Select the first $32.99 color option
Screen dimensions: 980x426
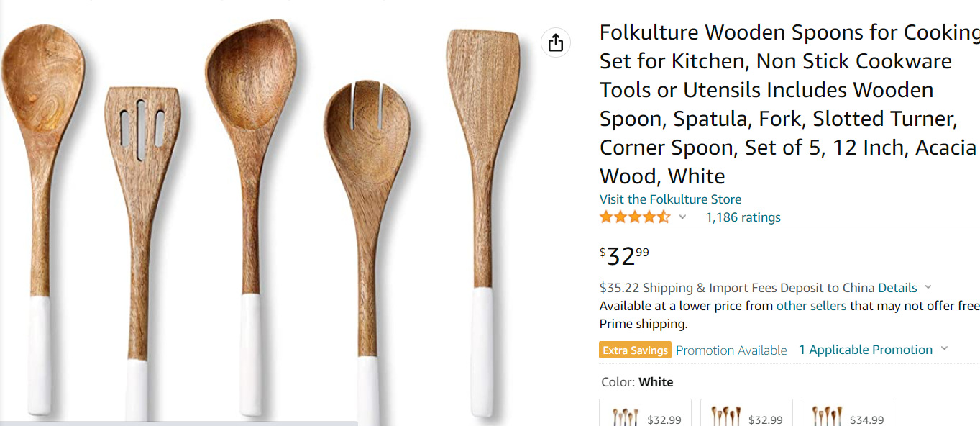pyautogui.click(x=646, y=415)
